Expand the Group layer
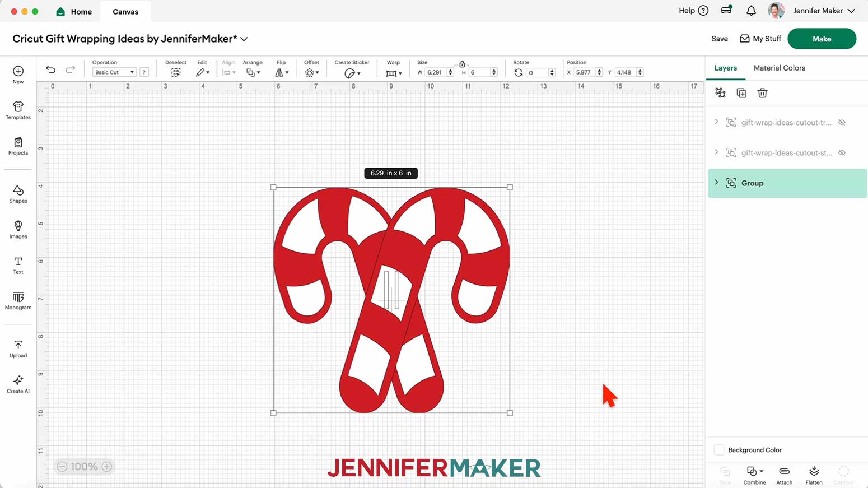868x488 pixels. tap(716, 183)
